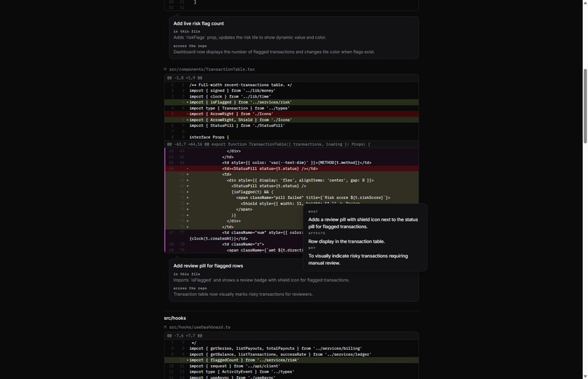Viewport: 588px width, 379px height.
Task: Click the vertical scrollbar thumb
Action: [585, 106]
